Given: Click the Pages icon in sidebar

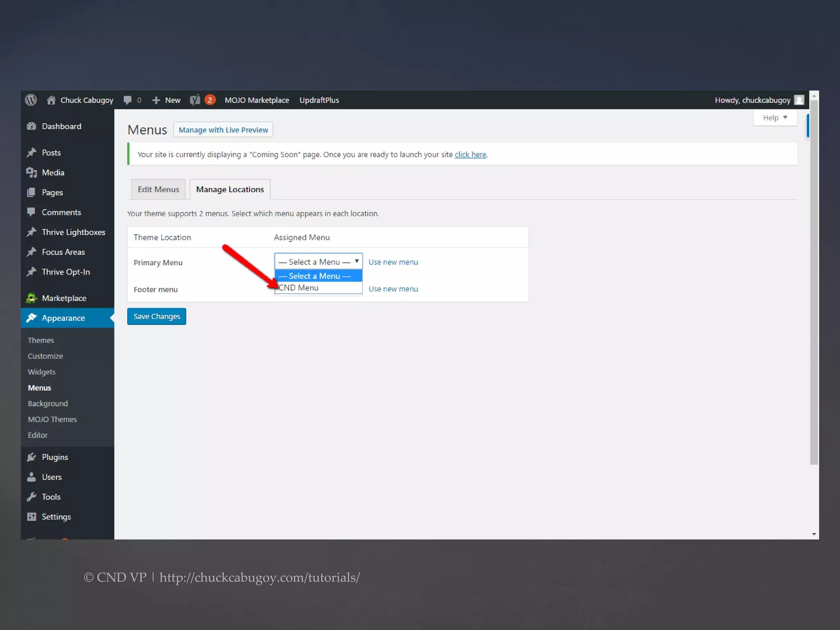Looking at the screenshot, I should 31,192.
